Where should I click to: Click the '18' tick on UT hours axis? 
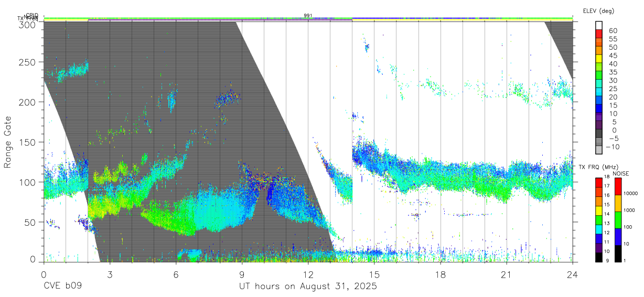pyautogui.click(x=440, y=274)
